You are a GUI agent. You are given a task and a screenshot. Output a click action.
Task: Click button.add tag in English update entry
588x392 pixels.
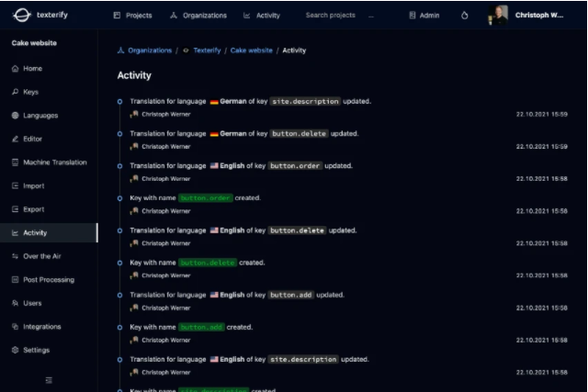tap(291, 295)
